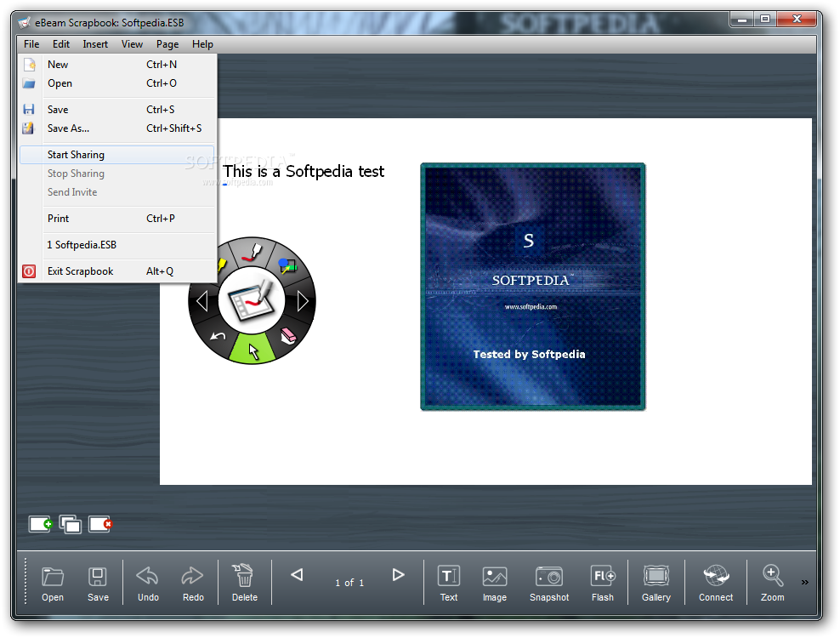Click the Save As icon in menu
The image size is (840, 638).
(28, 128)
